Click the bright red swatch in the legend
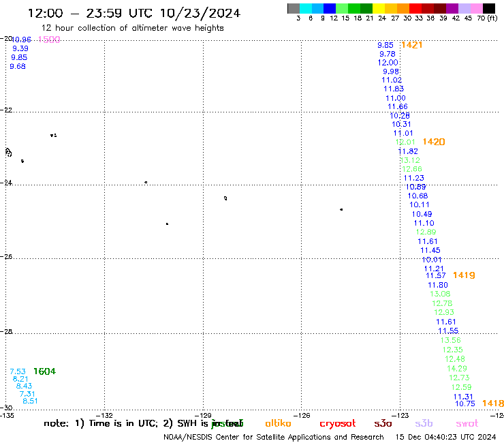504x443 pixels. tap(415, 8)
